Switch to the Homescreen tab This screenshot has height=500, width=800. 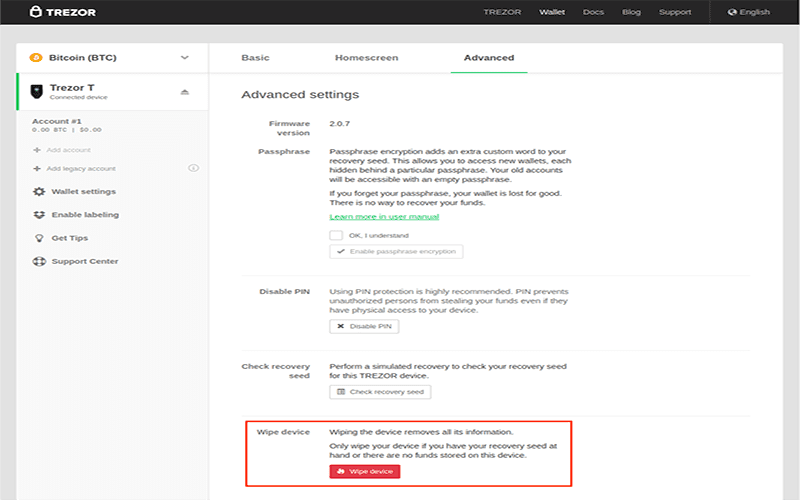coord(366,58)
